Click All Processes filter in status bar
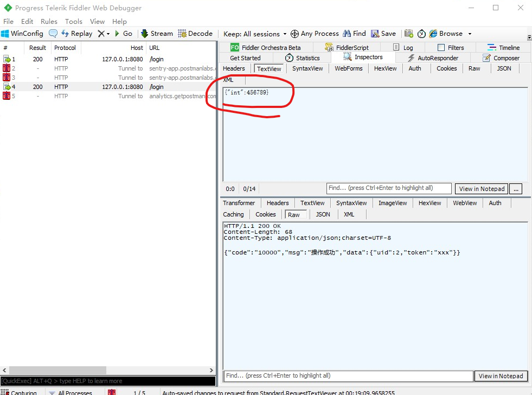 pos(70,392)
